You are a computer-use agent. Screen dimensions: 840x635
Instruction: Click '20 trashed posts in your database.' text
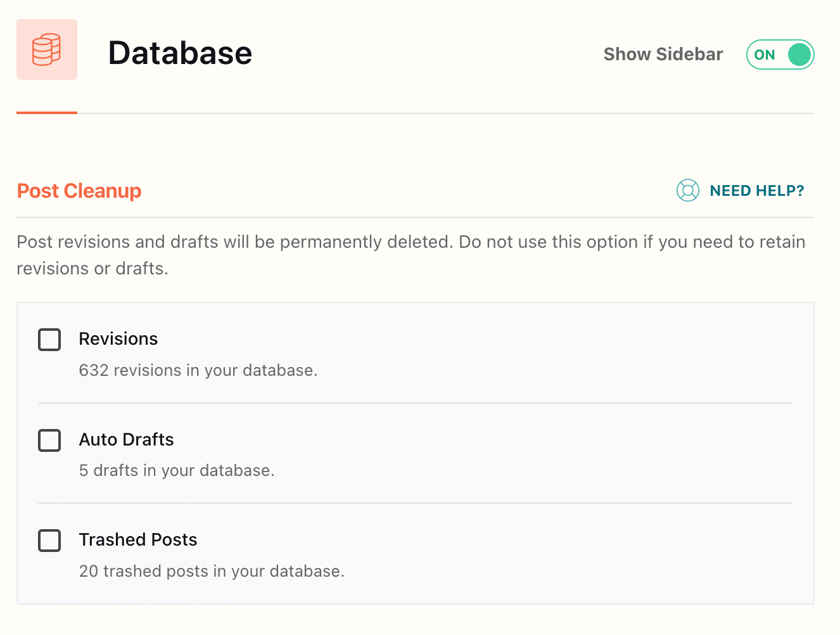pos(212,571)
